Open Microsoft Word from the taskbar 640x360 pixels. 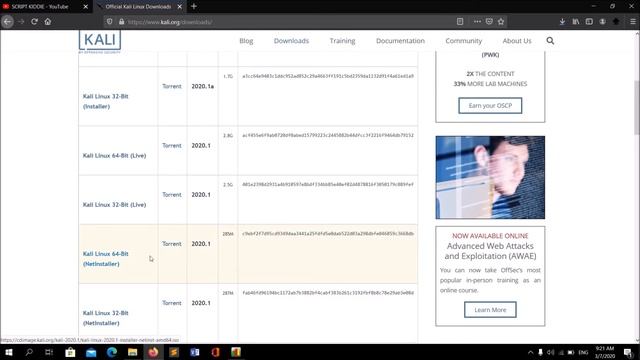tap(195, 352)
